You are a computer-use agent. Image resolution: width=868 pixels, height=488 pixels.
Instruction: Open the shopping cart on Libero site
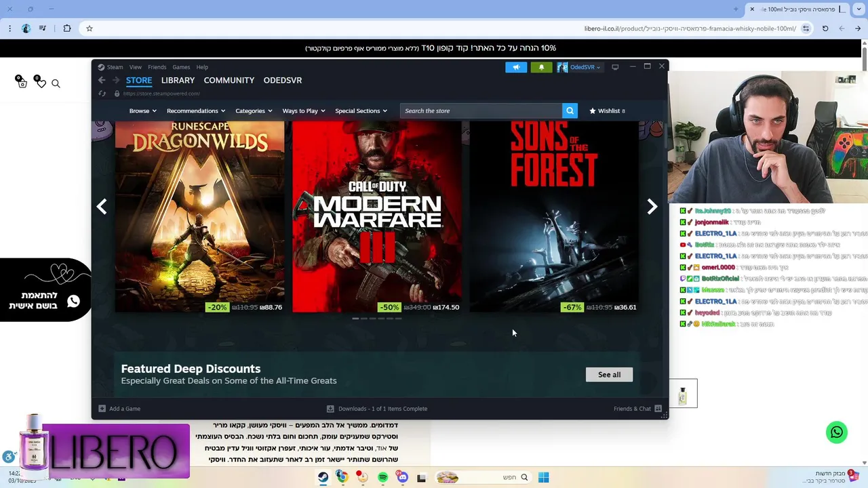(x=22, y=83)
